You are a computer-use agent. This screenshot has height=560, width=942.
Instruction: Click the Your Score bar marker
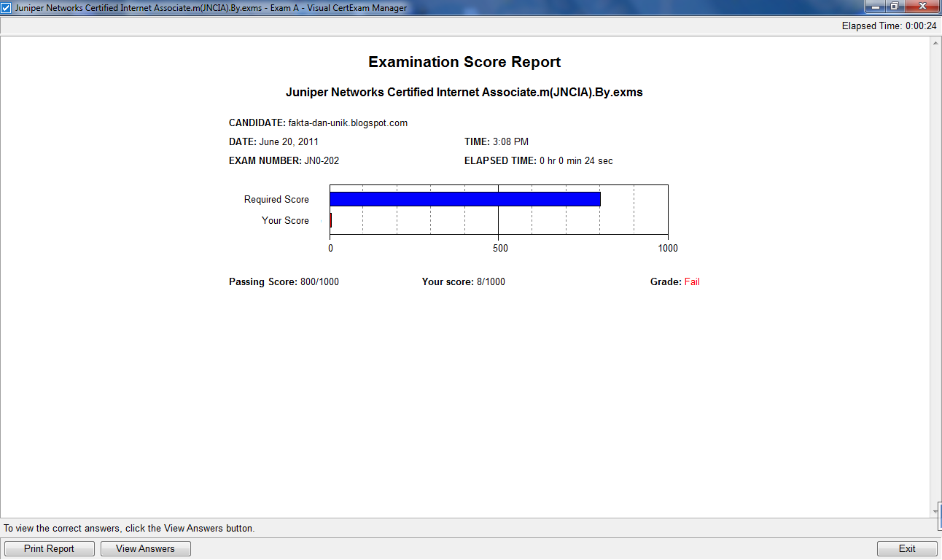pyautogui.click(x=331, y=220)
